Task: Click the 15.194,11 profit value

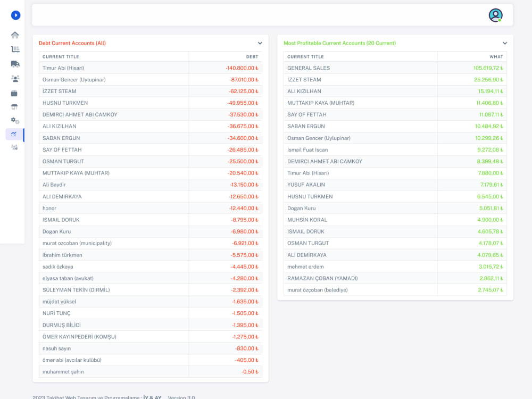Action: 491,92
